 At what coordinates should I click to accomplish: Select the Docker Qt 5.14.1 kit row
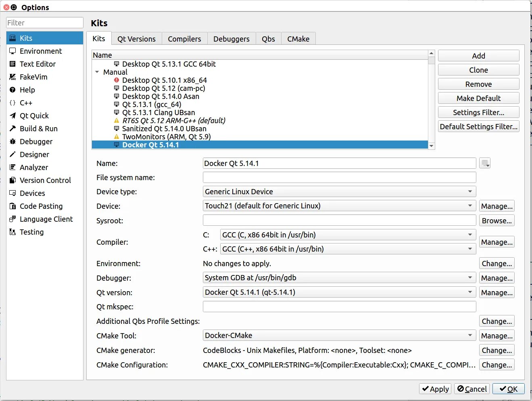(x=260, y=145)
